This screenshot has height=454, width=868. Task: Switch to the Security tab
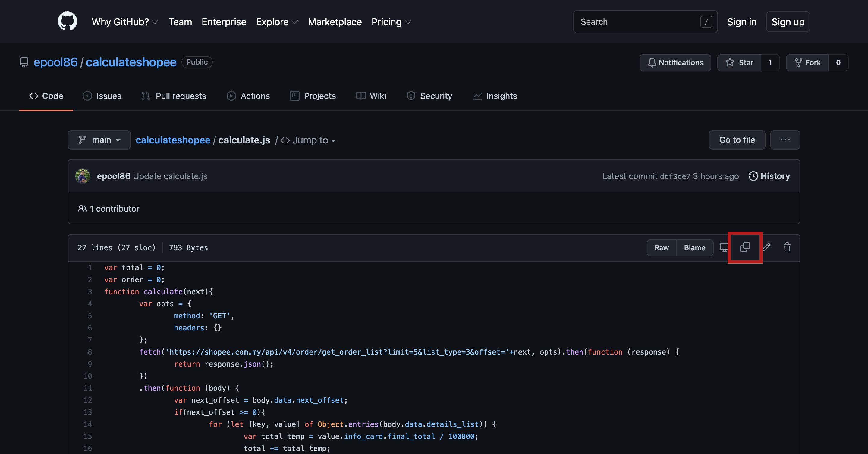(x=429, y=96)
